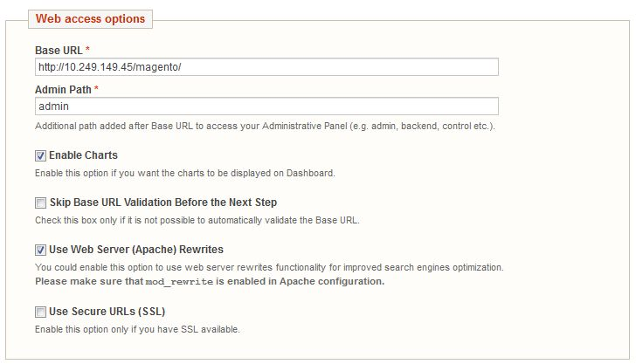Click the Skip Base URL Validation label

(163, 203)
